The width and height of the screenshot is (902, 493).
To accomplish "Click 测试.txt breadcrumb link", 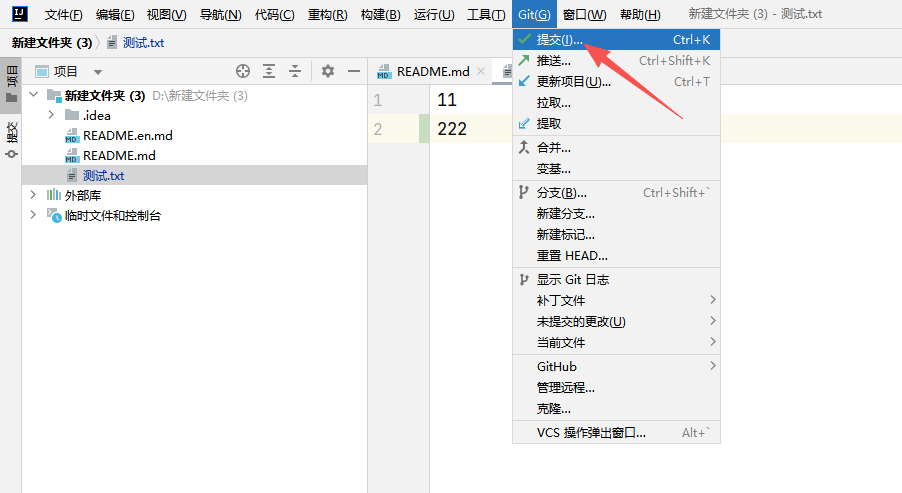I will (x=143, y=43).
